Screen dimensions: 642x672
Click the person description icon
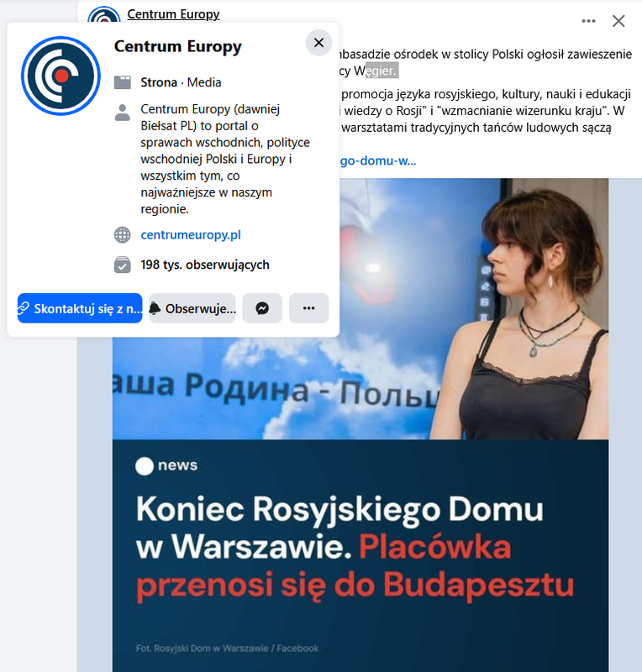(122, 113)
